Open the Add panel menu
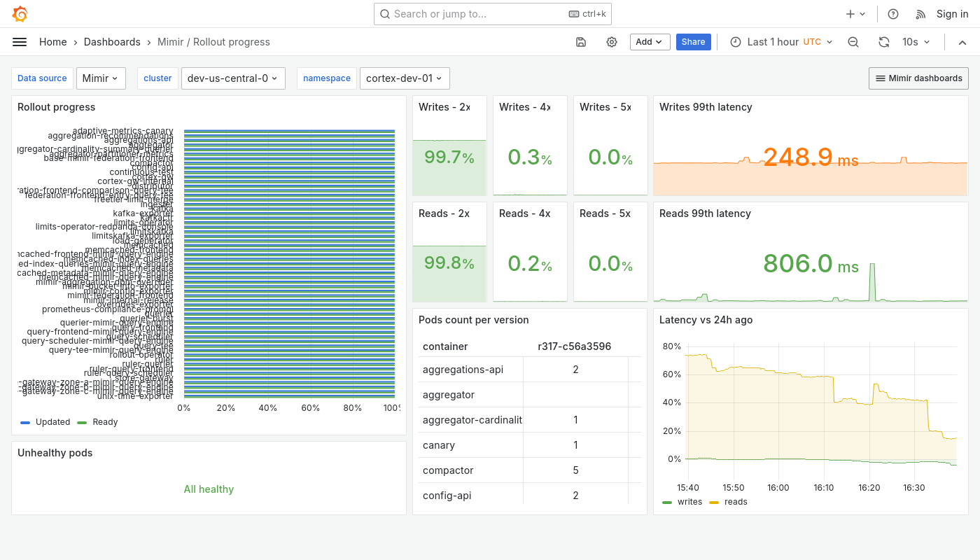This screenshot has width=980, height=560. point(650,42)
